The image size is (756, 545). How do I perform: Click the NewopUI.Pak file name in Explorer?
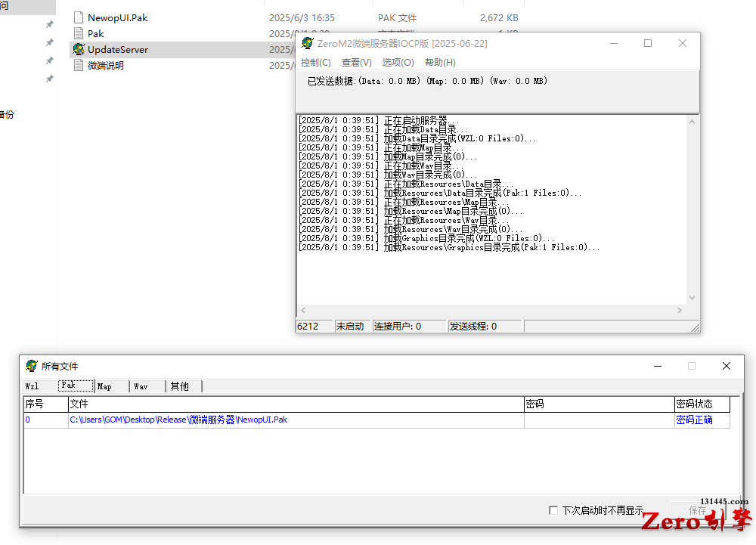tap(118, 18)
